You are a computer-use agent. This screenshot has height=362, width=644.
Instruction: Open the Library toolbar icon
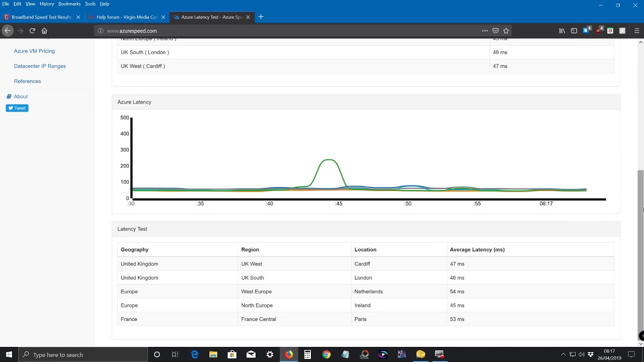pyautogui.click(x=562, y=31)
